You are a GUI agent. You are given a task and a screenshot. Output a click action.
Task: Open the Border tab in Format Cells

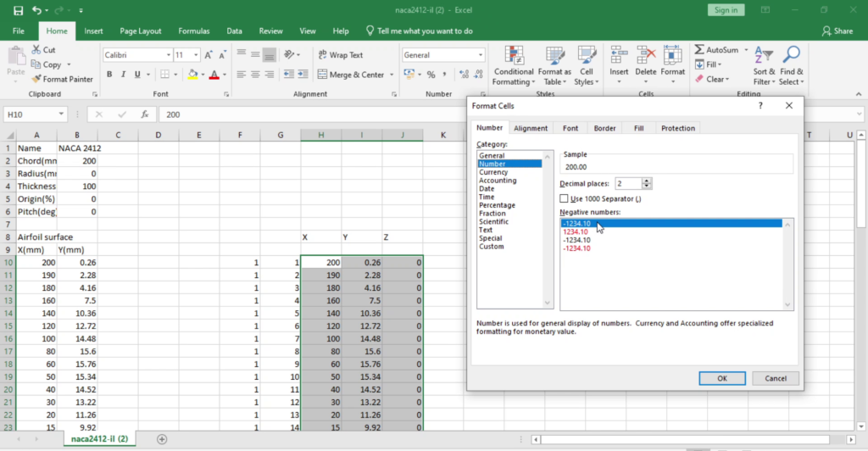[x=604, y=128]
